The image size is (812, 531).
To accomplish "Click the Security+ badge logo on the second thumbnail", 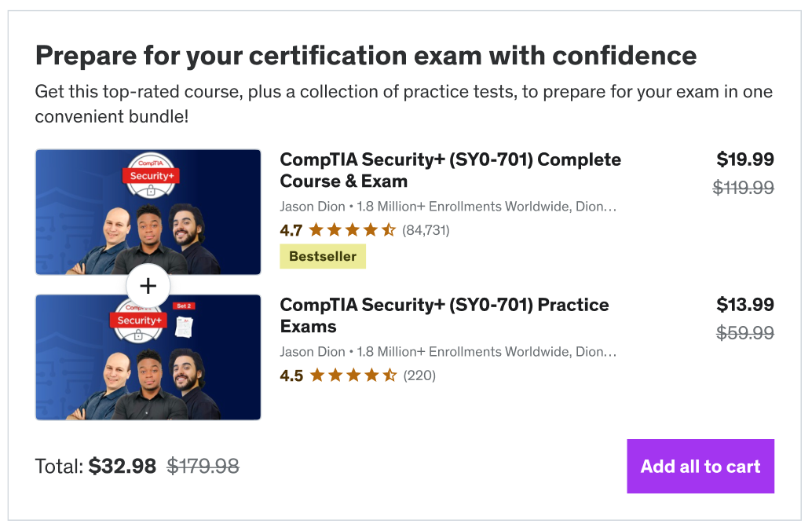I will coord(138,320).
